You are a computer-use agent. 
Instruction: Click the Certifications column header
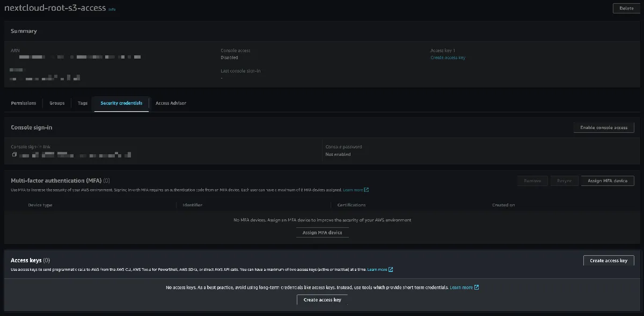pos(352,205)
